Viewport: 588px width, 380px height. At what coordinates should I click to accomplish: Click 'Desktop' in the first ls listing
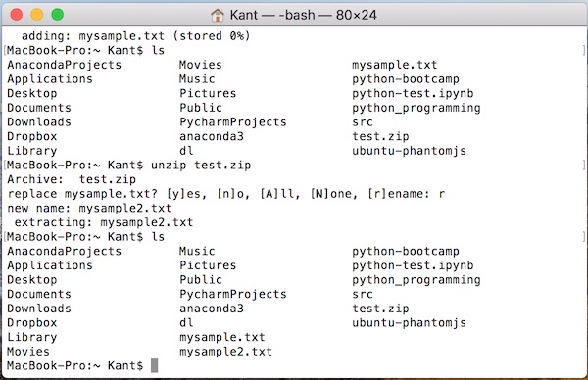[32, 93]
